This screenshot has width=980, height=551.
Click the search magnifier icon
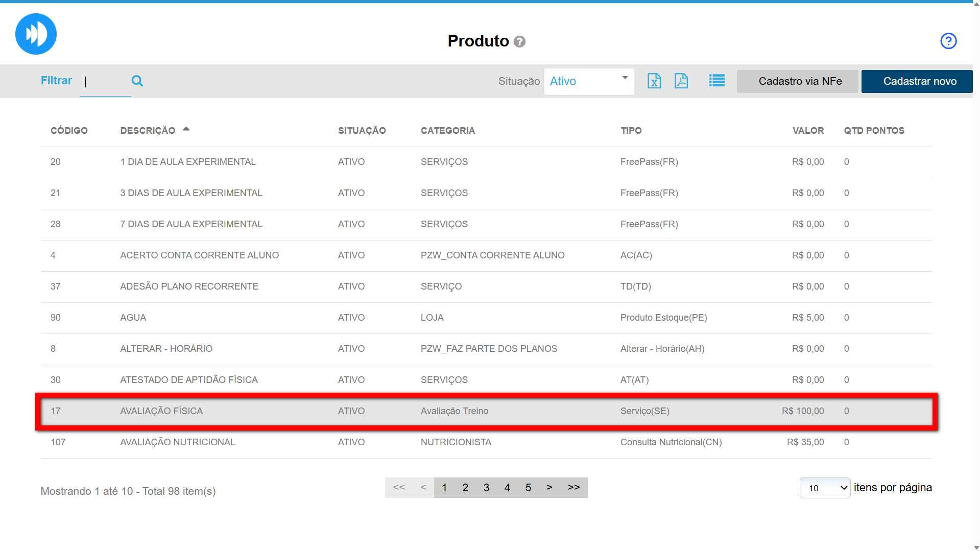point(137,81)
